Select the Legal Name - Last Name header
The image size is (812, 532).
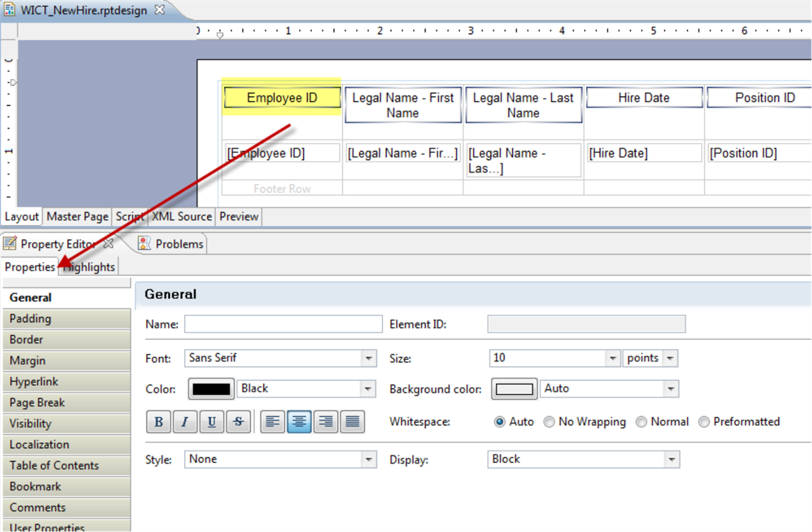(x=523, y=105)
